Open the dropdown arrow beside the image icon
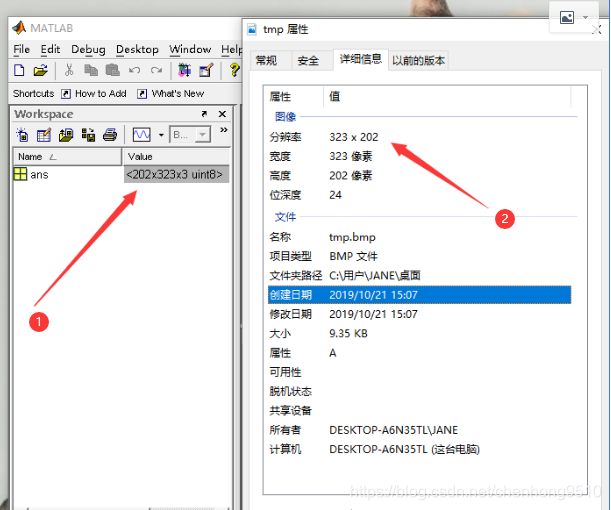This screenshot has height=510, width=611. [585, 18]
